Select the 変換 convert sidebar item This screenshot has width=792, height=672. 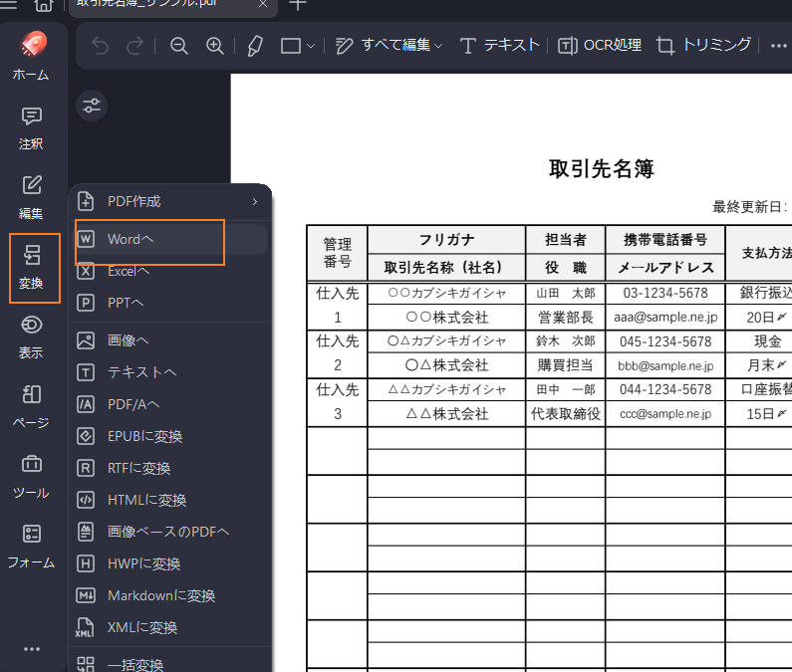click(x=31, y=268)
